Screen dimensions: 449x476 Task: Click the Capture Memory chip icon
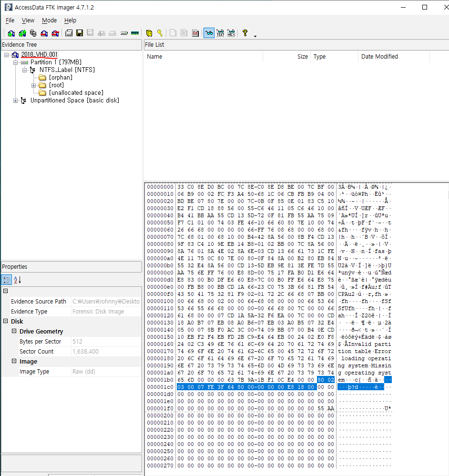[135, 33]
